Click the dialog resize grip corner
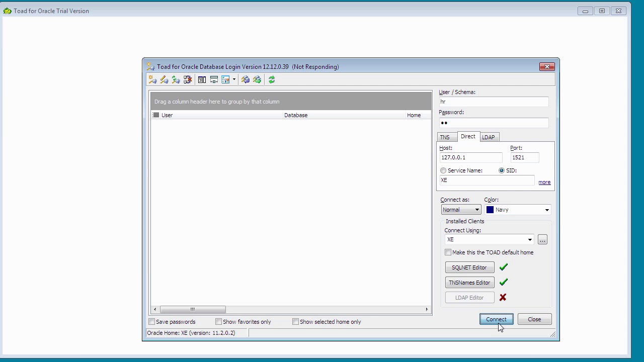644x362 pixels. [553, 335]
